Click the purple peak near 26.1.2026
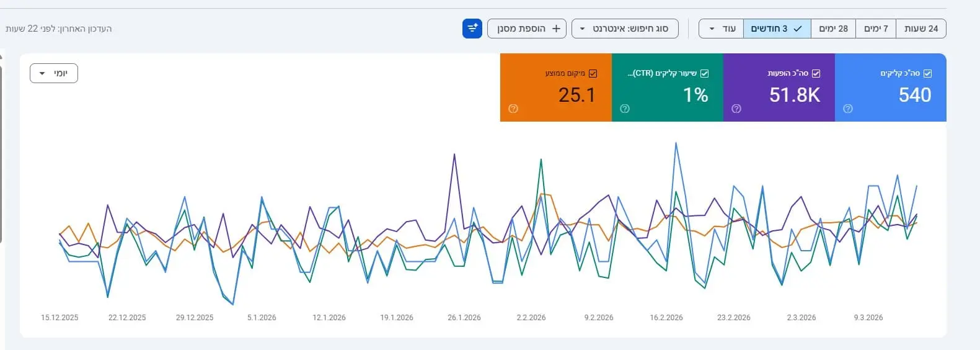This screenshot has width=980, height=350. (x=454, y=155)
